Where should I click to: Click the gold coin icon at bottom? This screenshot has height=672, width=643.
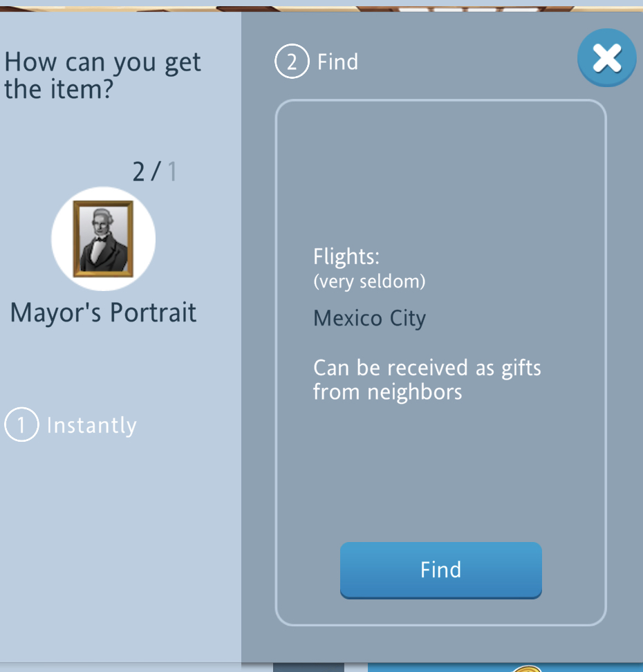(528, 669)
